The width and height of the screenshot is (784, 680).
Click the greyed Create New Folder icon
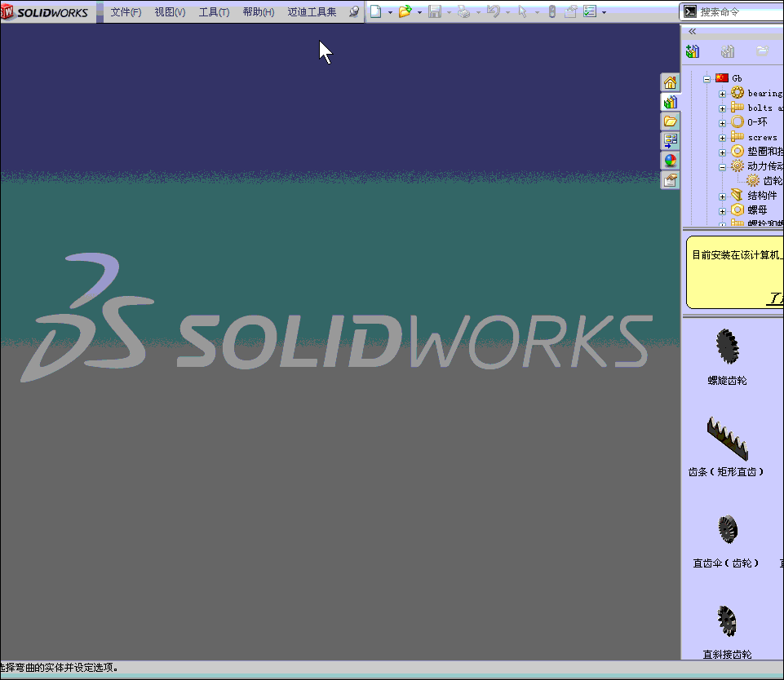coord(763,51)
